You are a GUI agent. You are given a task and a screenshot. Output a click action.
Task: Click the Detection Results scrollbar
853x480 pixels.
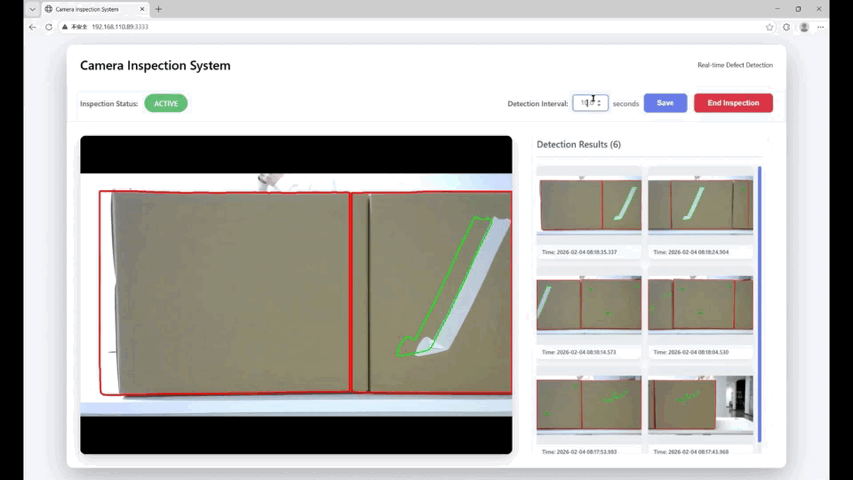point(759,304)
